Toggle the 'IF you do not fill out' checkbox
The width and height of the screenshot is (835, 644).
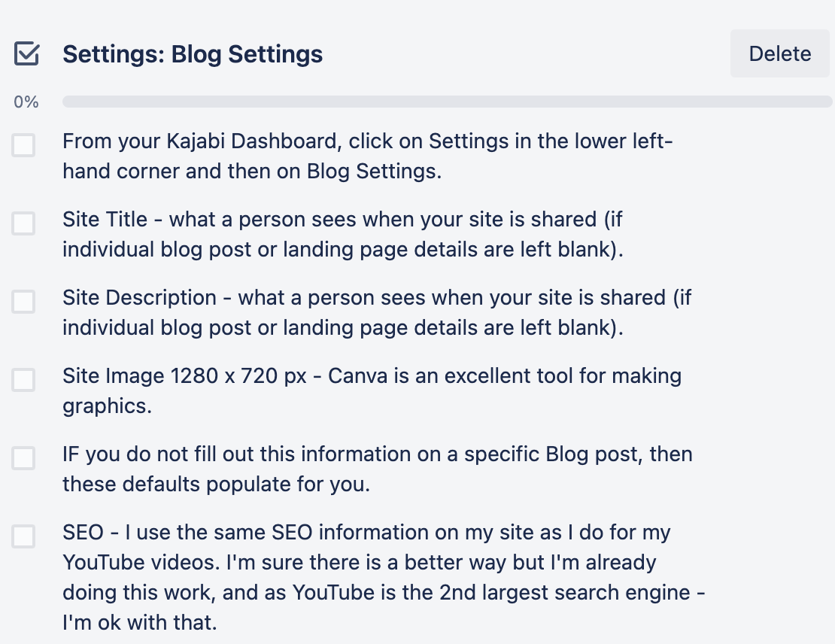click(x=23, y=458)
